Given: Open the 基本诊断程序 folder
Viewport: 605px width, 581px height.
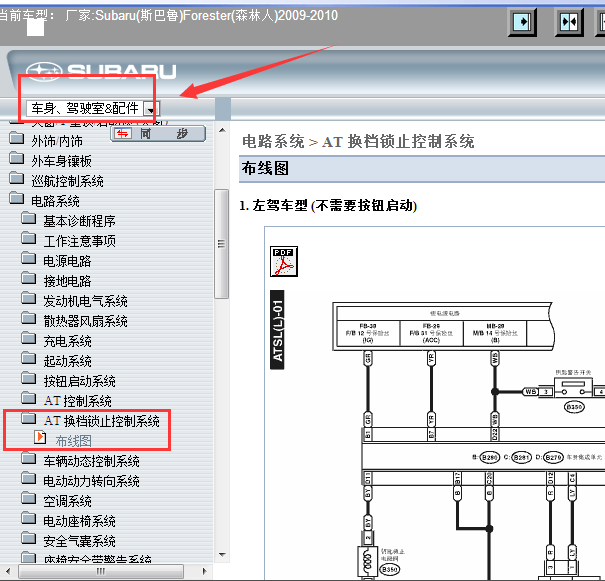Looking at the screenshot, I should pos(79,221).
